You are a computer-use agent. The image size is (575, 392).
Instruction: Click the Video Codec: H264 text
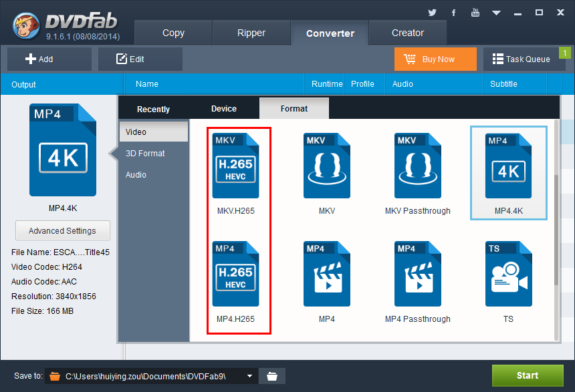point(47,266)
